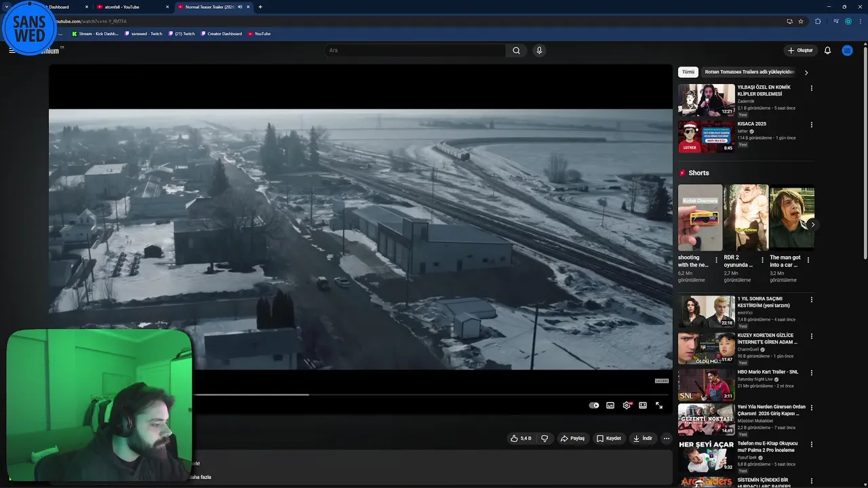Click the Paylaş share button
Image resolution: width=868 pixels, height=488 pixels.
pos(572,439)
